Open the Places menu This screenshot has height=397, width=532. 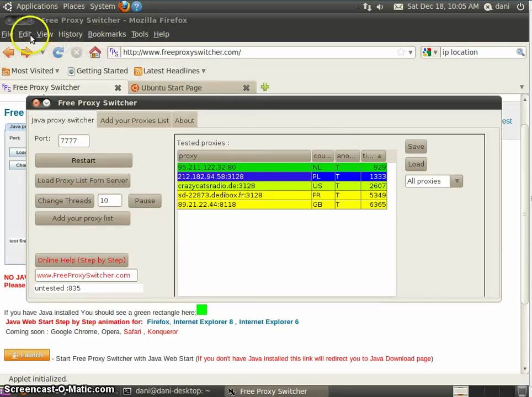tap(73, 6)
